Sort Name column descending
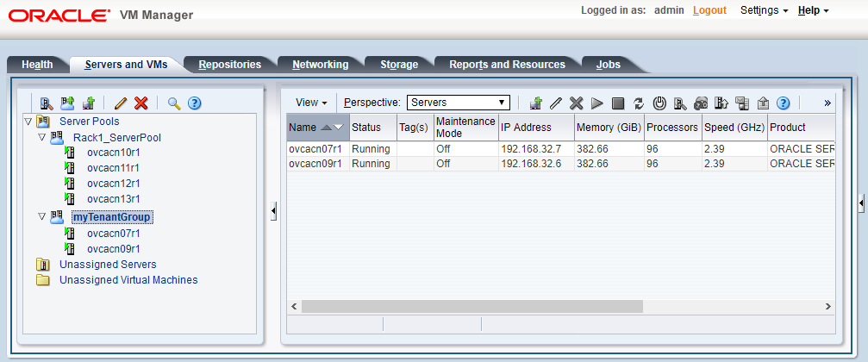 point(338,128)
